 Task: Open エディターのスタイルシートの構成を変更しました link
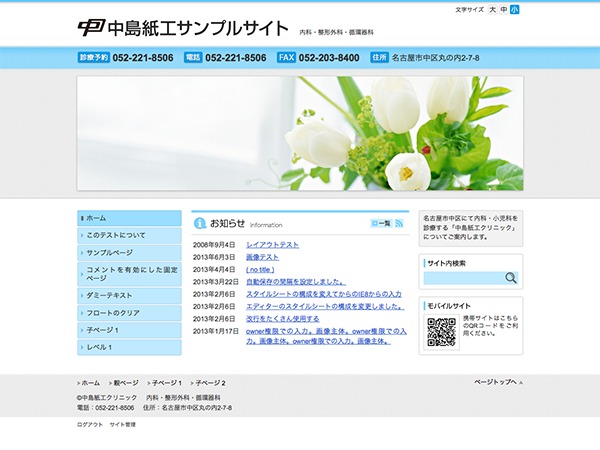click(x=325, y=307)
